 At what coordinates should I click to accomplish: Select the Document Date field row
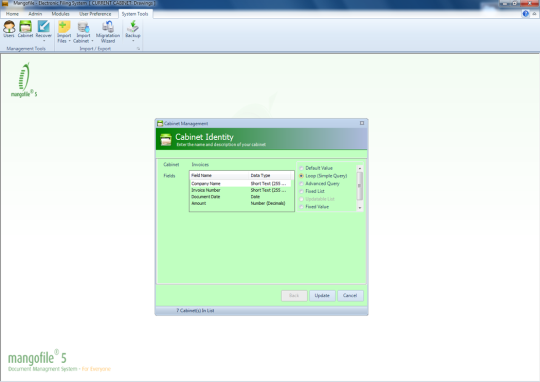pyautogui.click(x=240, y=197)
